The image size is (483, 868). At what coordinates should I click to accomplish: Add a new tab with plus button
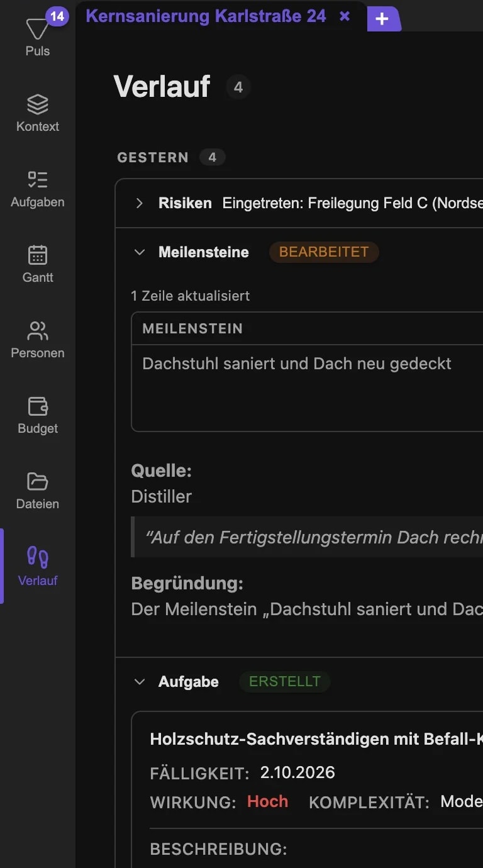point(382,19)
